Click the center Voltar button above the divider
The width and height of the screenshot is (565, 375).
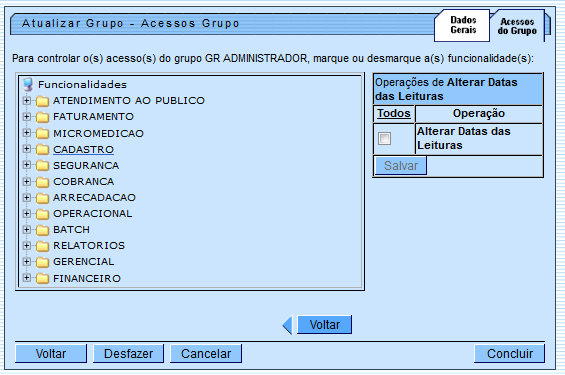coord(324,325)
